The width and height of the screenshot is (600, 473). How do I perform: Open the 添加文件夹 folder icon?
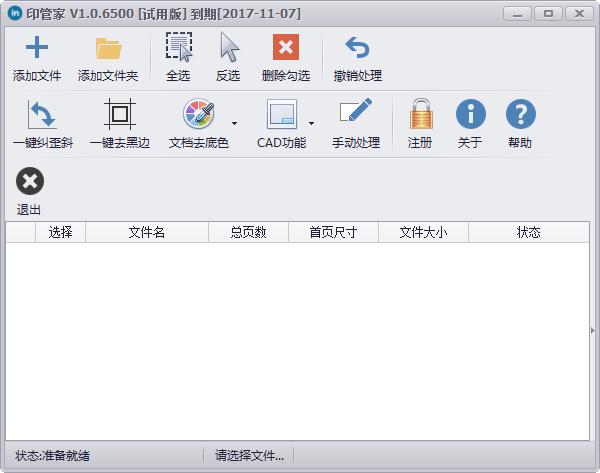[x=108, y=48]
